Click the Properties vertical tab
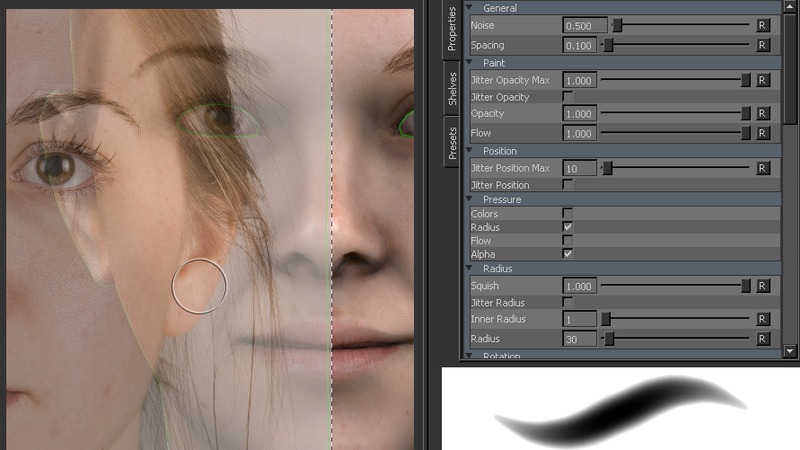This screenshot has height=450, width=800. 452,29
